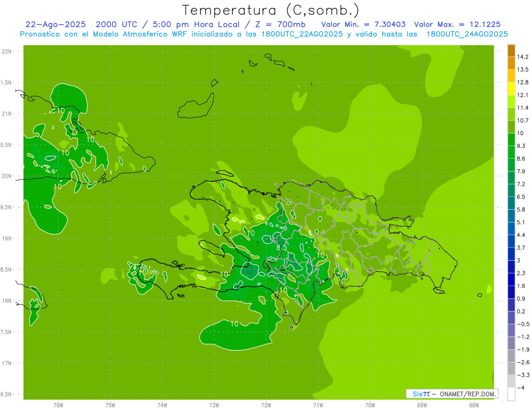Click the 12.1 colorbar label
This screenshot has width=532, height=411.
click(x=523, y=95)
